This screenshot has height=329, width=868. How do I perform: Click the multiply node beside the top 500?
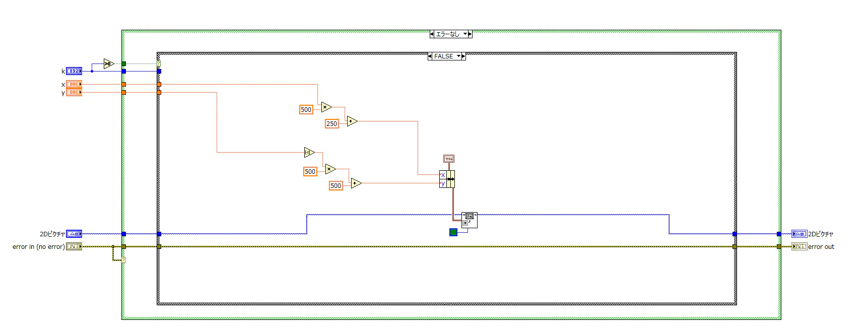tap(326, 107)
